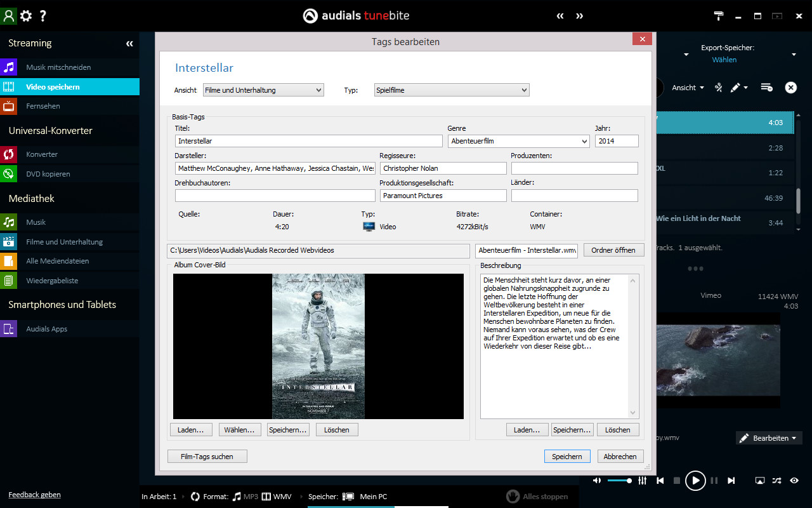Open the equalizer sliders icon
The height and width of the screenshot is (508, 812).
(643, 481)
